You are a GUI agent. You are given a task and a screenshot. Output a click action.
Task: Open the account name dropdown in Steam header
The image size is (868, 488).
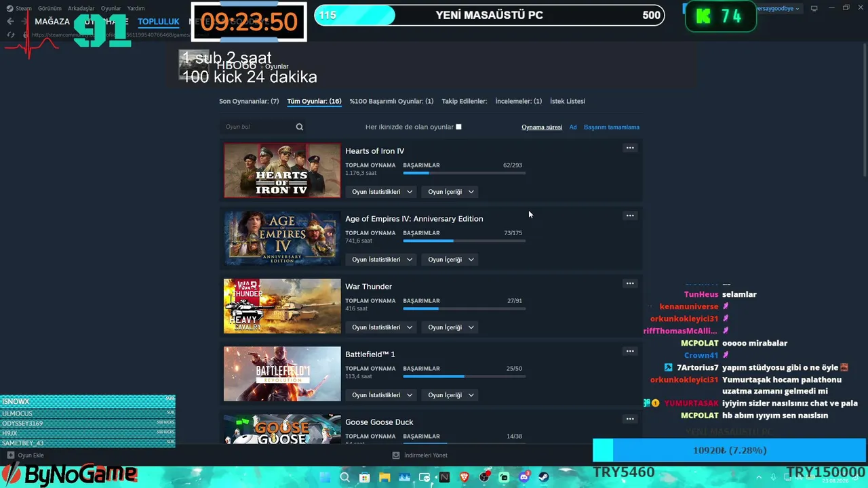tap(778, 8)
